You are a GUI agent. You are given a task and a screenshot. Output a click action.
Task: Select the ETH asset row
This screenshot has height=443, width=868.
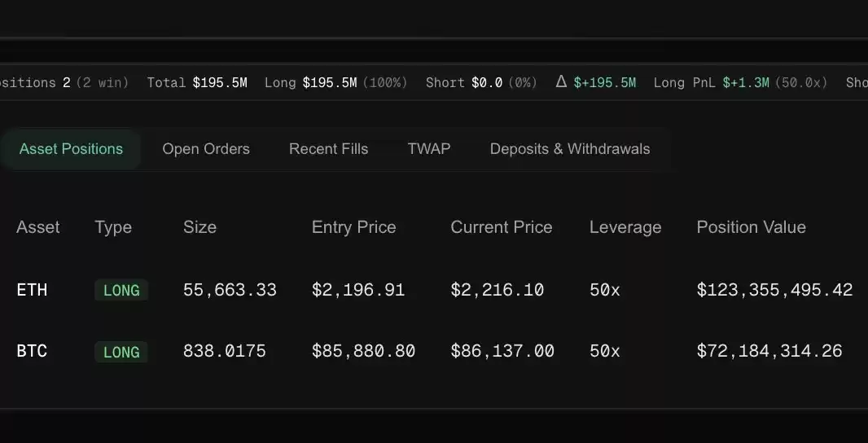434,290
